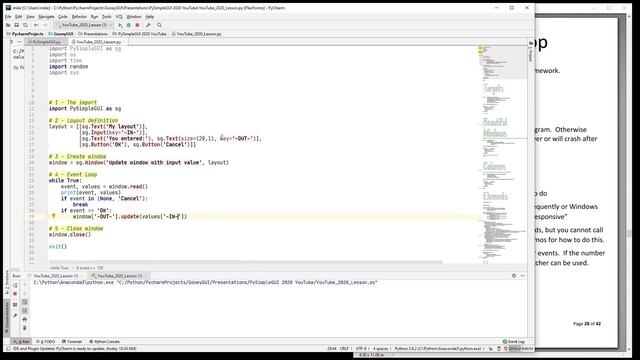Click the Debug bug icon in toolbar
The width and height of the screenshot is (640, 360).
click(129, 25)
